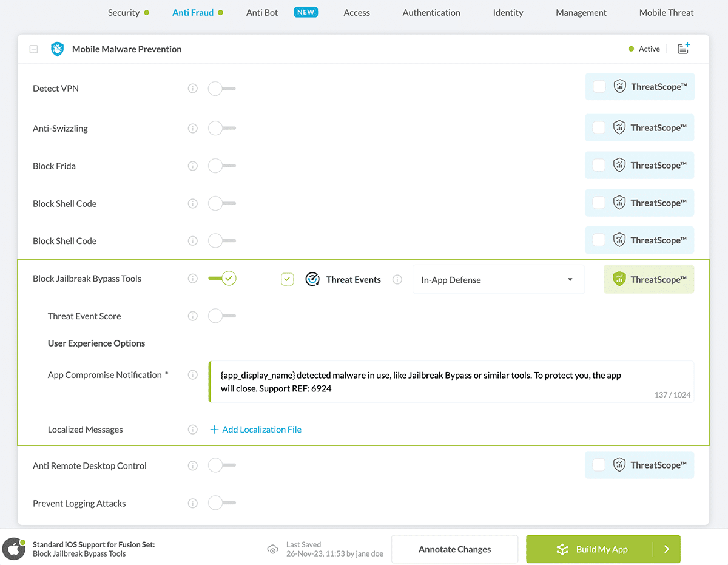Enable the Detect VPN toggle
Image resolution: width=728 pixels, height=565 pixels.
(221, 89)
